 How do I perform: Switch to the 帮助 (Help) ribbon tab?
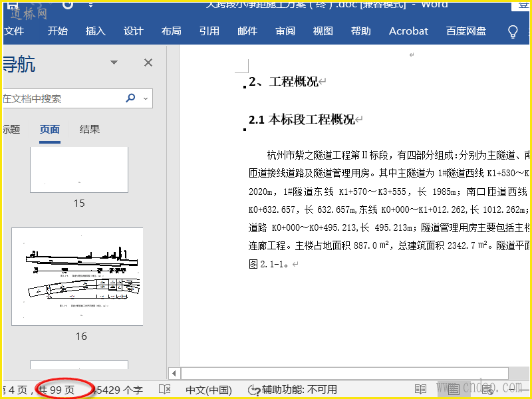point(360,31)
